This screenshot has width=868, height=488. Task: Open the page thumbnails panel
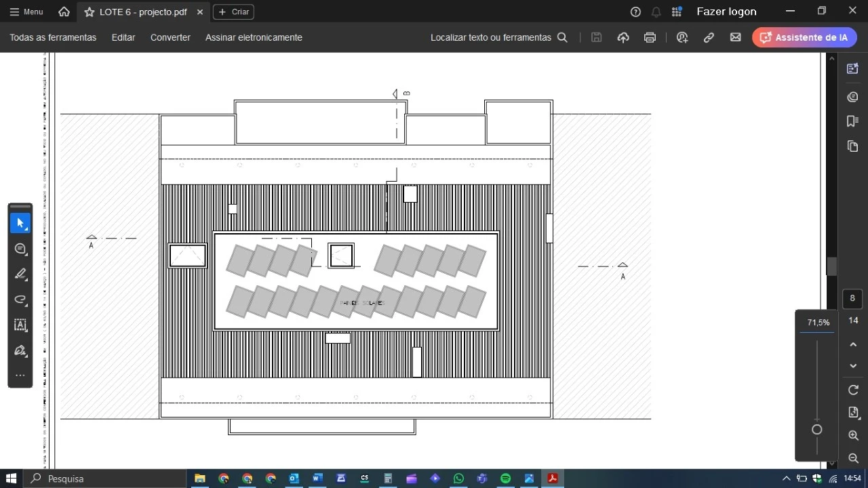pyautogui.click(x=852, y=146)
